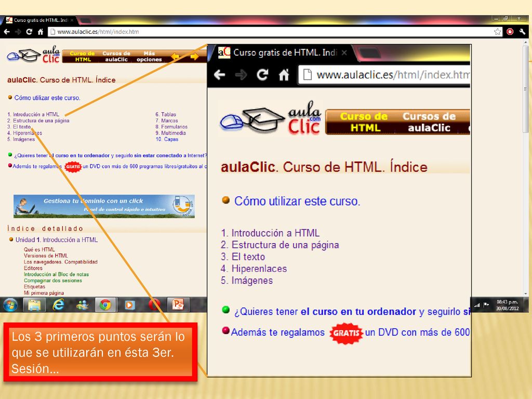Open the home page icon in the small browser toolbar

(41, 32)
